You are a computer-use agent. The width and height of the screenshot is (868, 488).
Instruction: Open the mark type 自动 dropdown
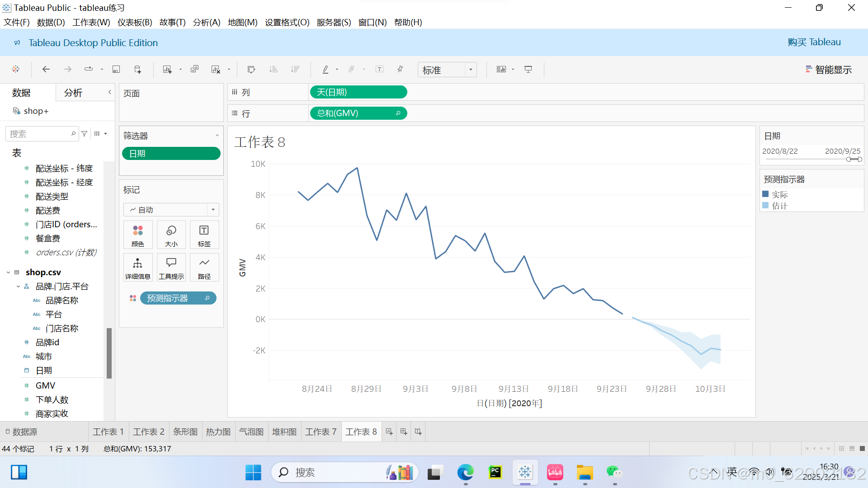click(213, 210)
